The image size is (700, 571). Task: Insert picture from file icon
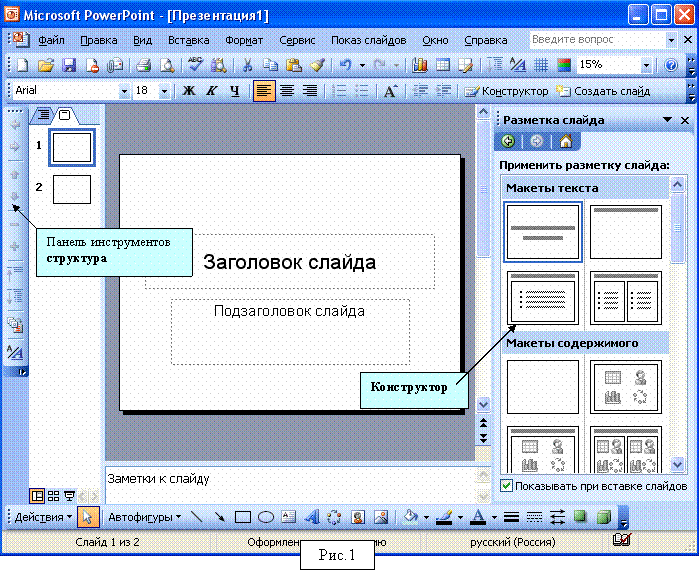click(x=381, y=517)
